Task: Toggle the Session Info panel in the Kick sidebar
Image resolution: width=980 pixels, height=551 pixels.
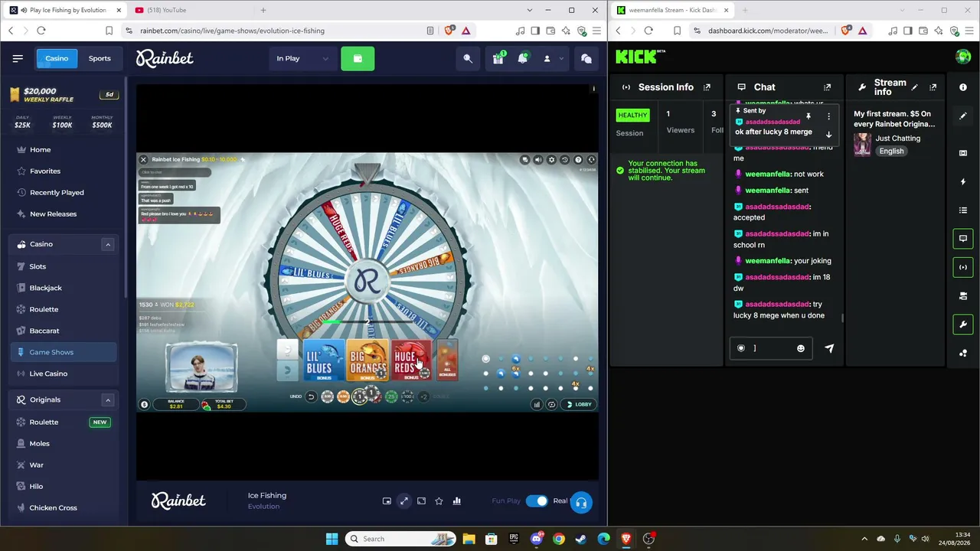Action: pos(963,267)
